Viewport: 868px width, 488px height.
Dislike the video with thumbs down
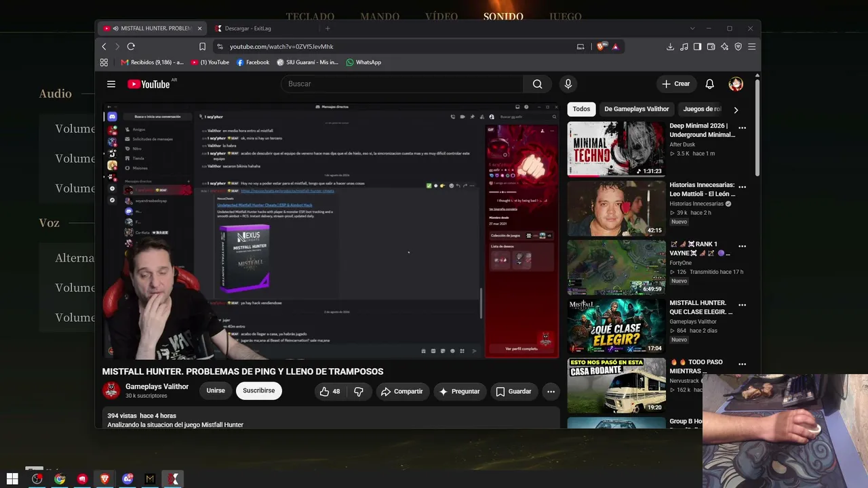click(x=359, y=391)
